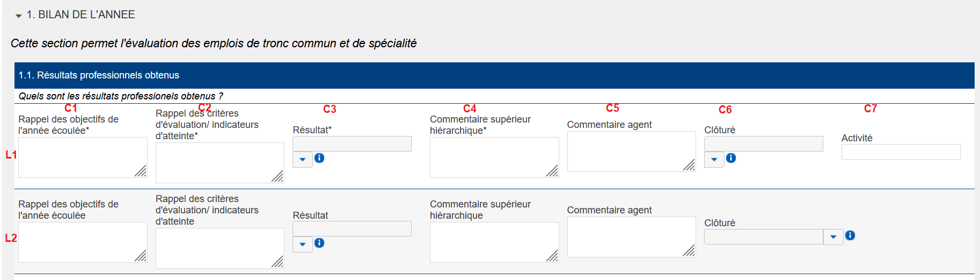Click info icon beside first row Clôturé
The image size is (980, 280).
tap(731, 158)
